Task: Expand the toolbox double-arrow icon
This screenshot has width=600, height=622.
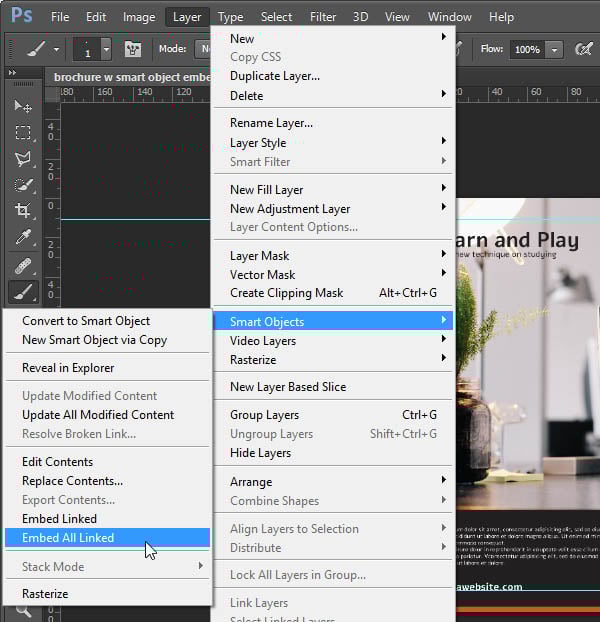Action: pos(12,73)
